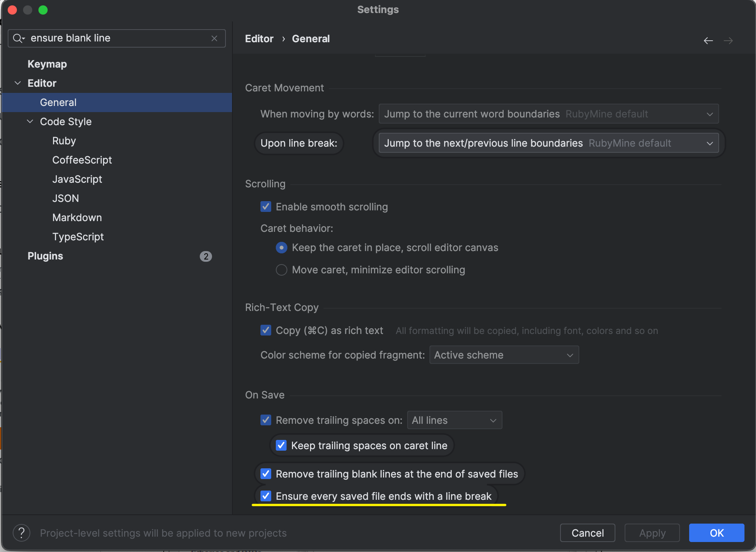Image resolution: width=756 pixels, height=552 pixels.
Task: Collapse the Code Style section
Action: click(30, 121)
